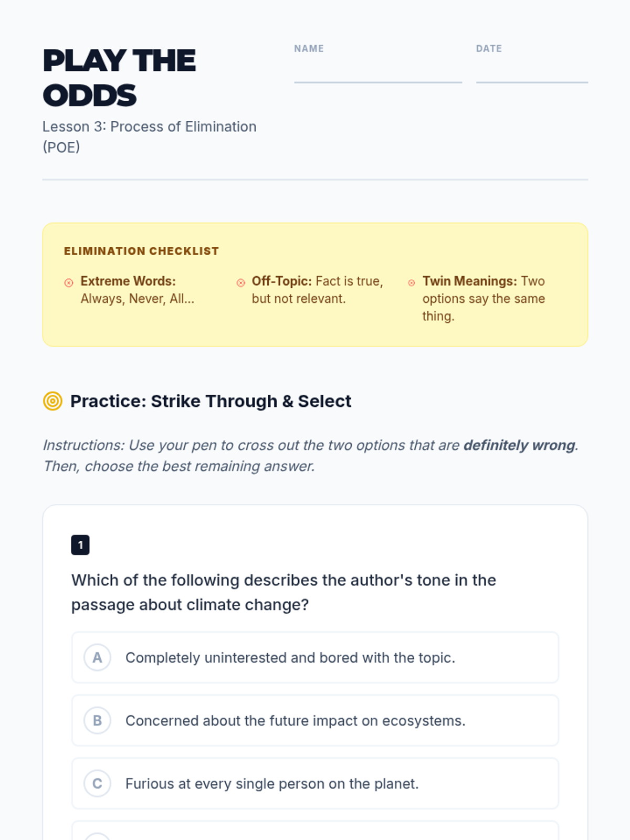Click the question number 1 badge
Image resolution: width=630 pixels, height=840 pixels.
click(80, 545)
